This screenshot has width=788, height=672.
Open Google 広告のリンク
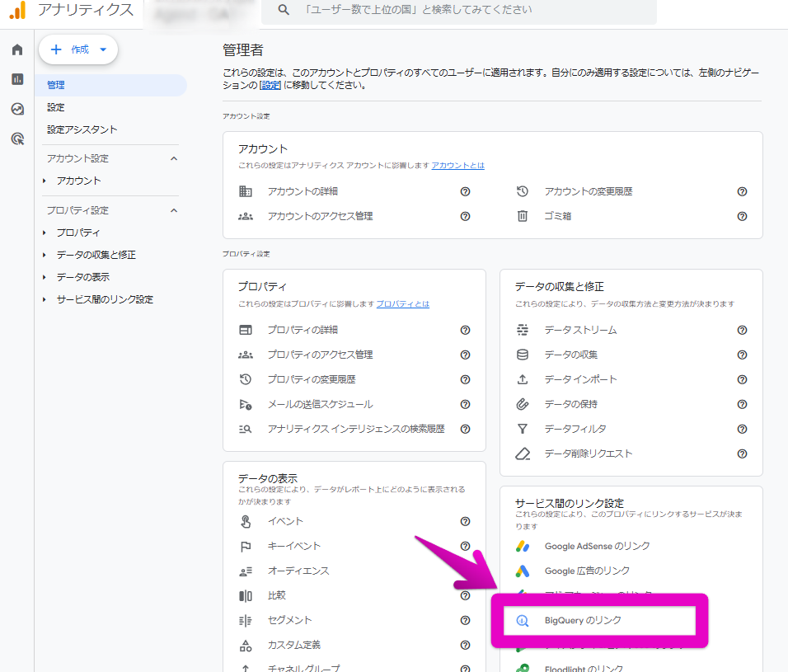tap(587, 571)
